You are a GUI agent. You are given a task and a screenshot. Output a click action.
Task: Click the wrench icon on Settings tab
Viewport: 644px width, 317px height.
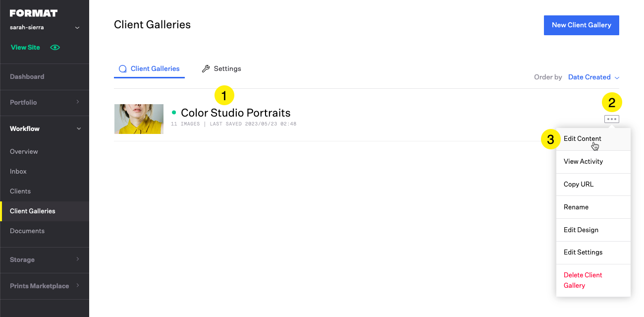click(x=206, y=69)
